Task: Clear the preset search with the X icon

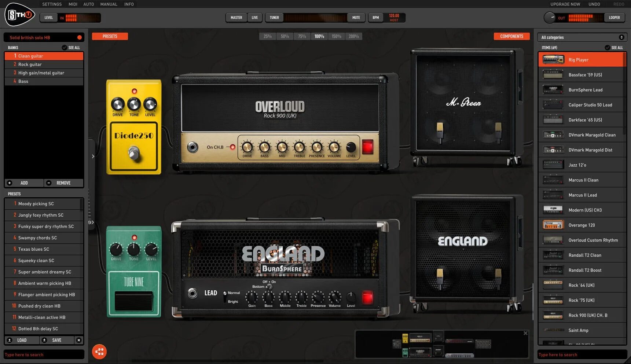Action: 79,340
